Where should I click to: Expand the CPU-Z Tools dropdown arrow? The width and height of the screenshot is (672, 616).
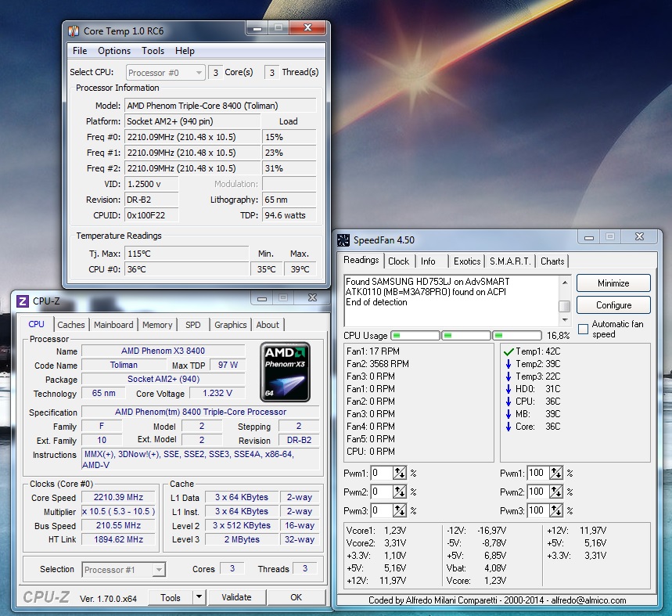[x=199, y=596]
